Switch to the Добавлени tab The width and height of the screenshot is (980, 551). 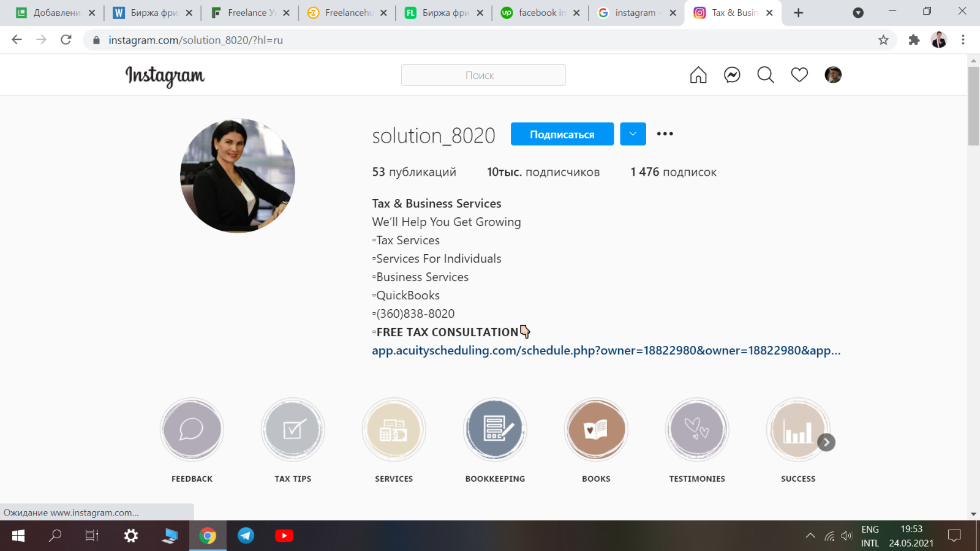[x=55, y=13]
